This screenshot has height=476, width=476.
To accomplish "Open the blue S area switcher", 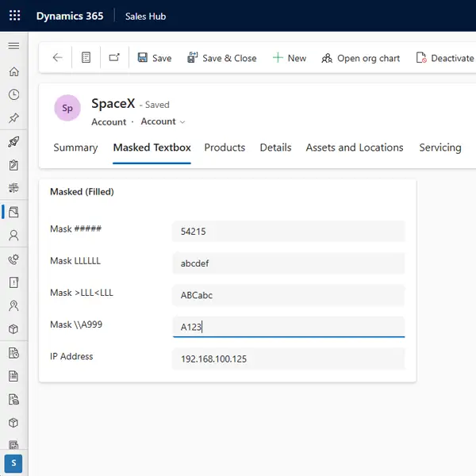I will point(13,463).
